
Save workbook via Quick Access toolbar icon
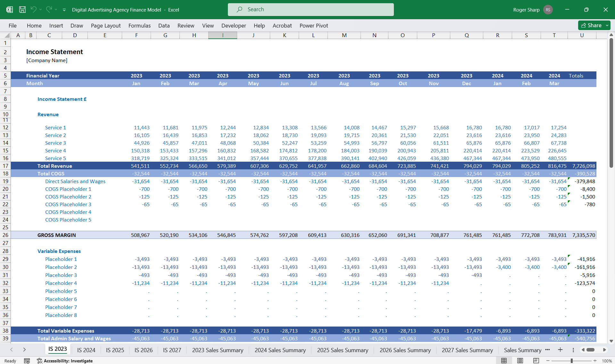tap(22, 10)
